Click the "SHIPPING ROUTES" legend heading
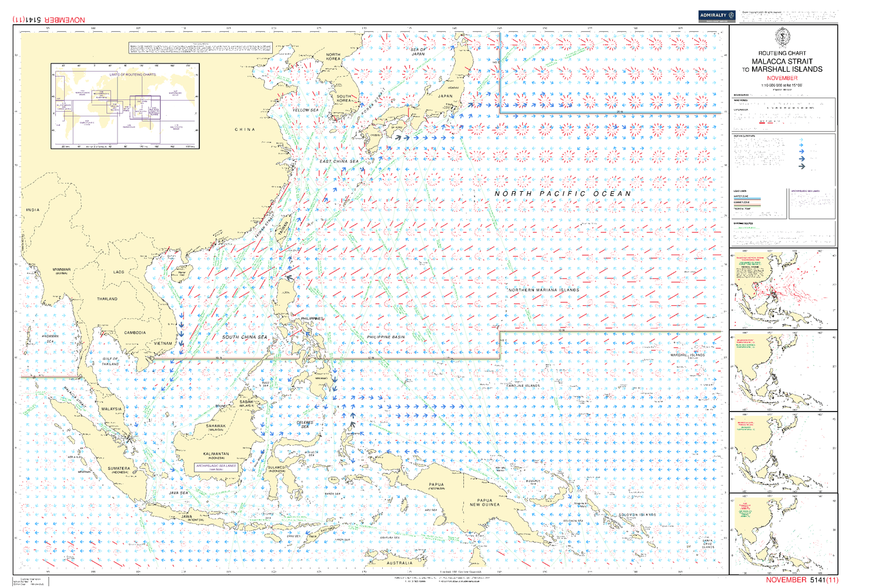Image resolution: width=882 pixels, height=588 pixels. pos(743,223)
